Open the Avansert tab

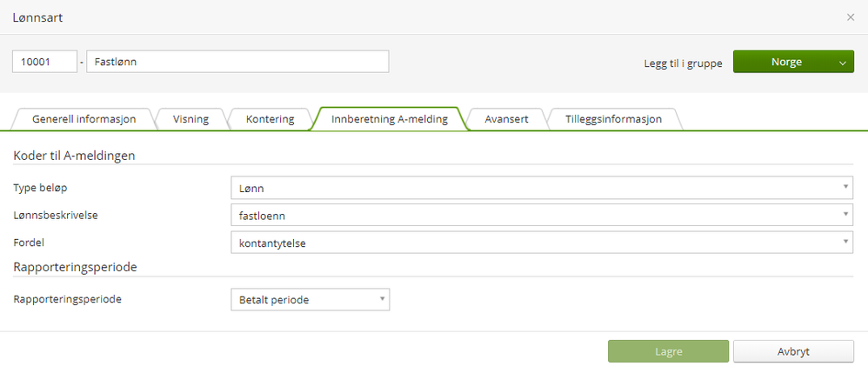[506, 119]
